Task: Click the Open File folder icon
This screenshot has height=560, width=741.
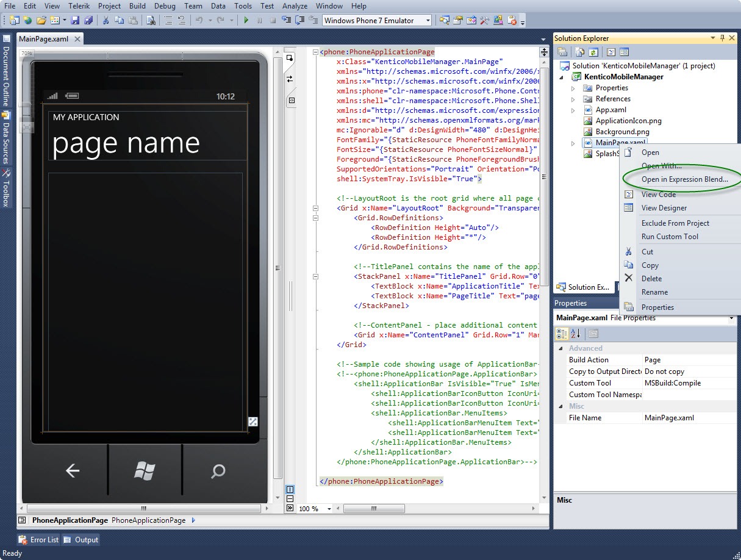Action: tap(41, 20)
